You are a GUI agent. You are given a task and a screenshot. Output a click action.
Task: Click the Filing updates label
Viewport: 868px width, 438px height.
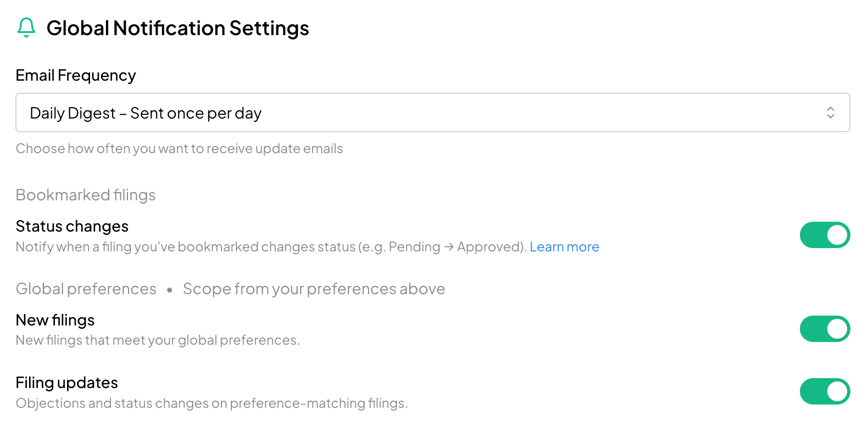coord(67,383)
